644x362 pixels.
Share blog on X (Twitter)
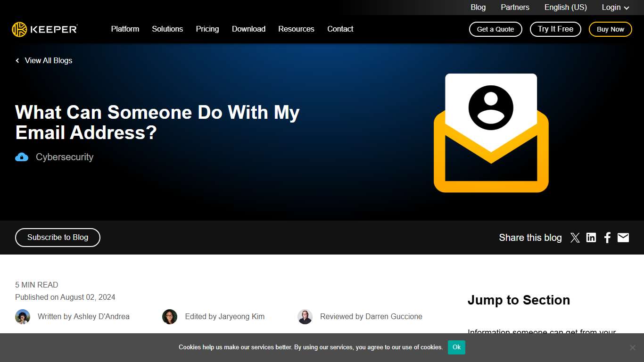click(575, 238)
